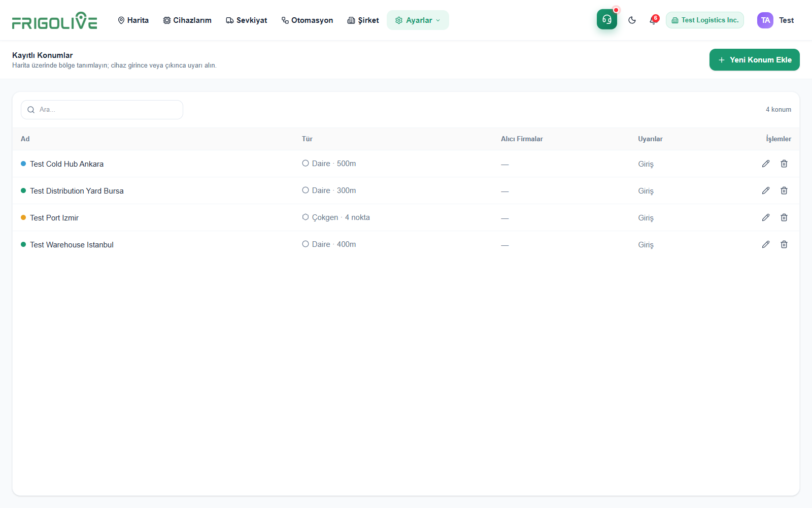The width and height of the screenshot is (812, 508).
Task: Delete Test Distribution Yard Bursa location
Action: [x=784, y=190]
